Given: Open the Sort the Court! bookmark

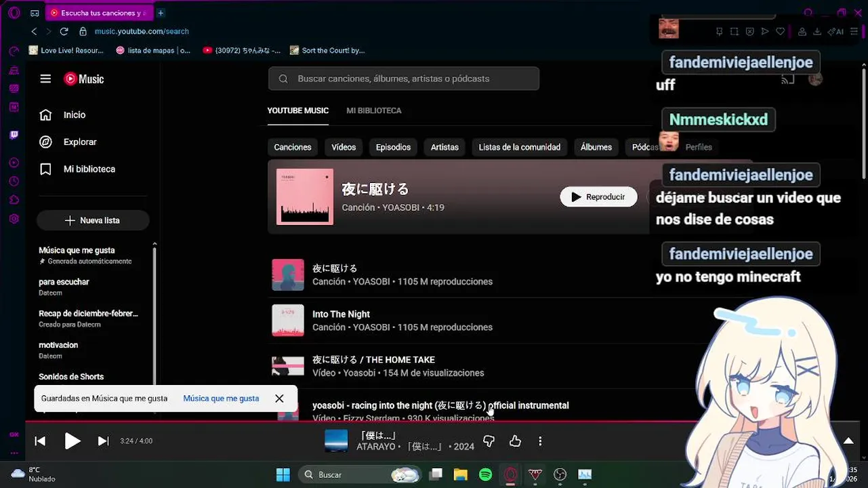Looking at the screenshot, I should click(x=327, y=50).
